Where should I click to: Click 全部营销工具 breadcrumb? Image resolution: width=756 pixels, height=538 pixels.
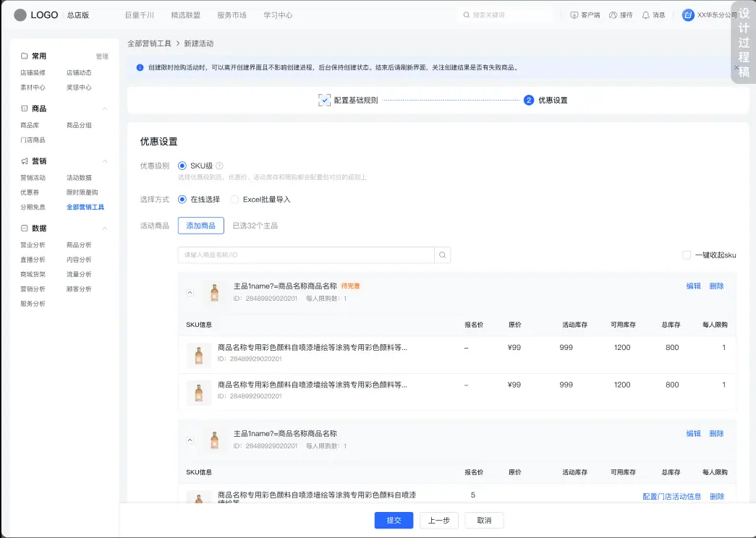pos(149,43)
